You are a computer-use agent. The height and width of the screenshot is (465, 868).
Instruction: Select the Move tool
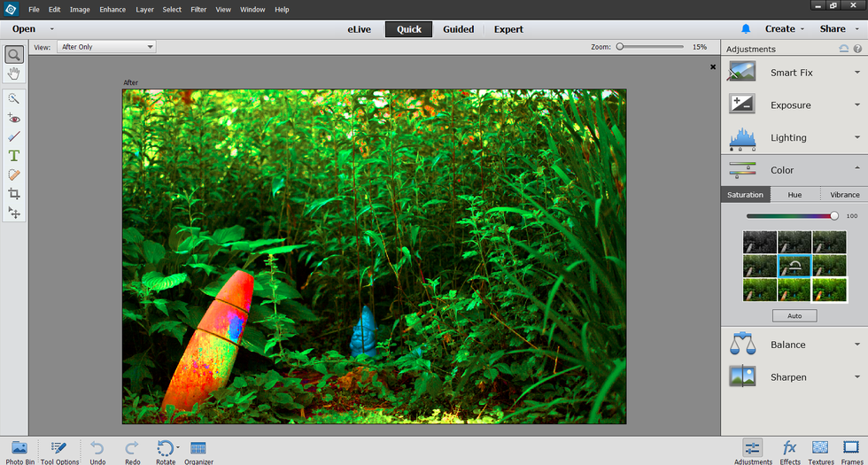pos(14,213)
